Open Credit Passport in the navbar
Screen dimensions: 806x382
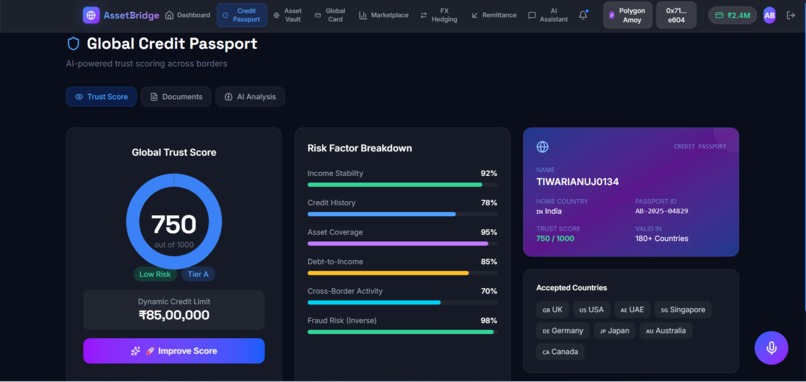pyautogui.click(x=242, y=15)
